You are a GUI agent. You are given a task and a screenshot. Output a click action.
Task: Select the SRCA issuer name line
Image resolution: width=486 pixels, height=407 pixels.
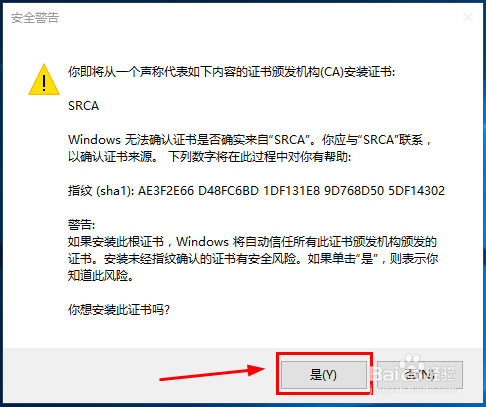click(x=83, y=106)
